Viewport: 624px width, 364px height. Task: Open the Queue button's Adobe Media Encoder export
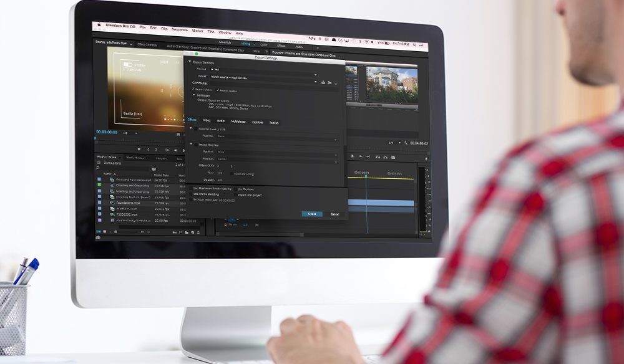[312, 214]
